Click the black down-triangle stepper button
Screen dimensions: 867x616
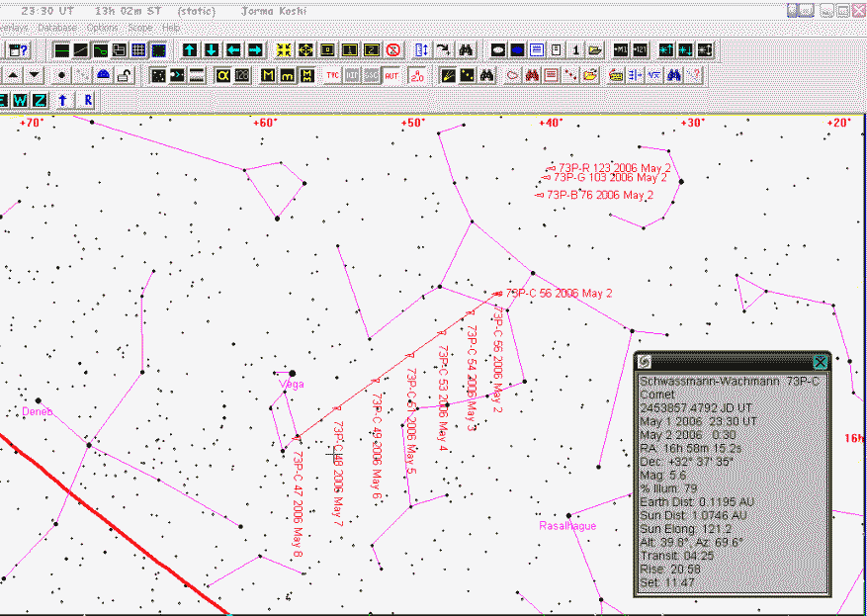[35, 75]
